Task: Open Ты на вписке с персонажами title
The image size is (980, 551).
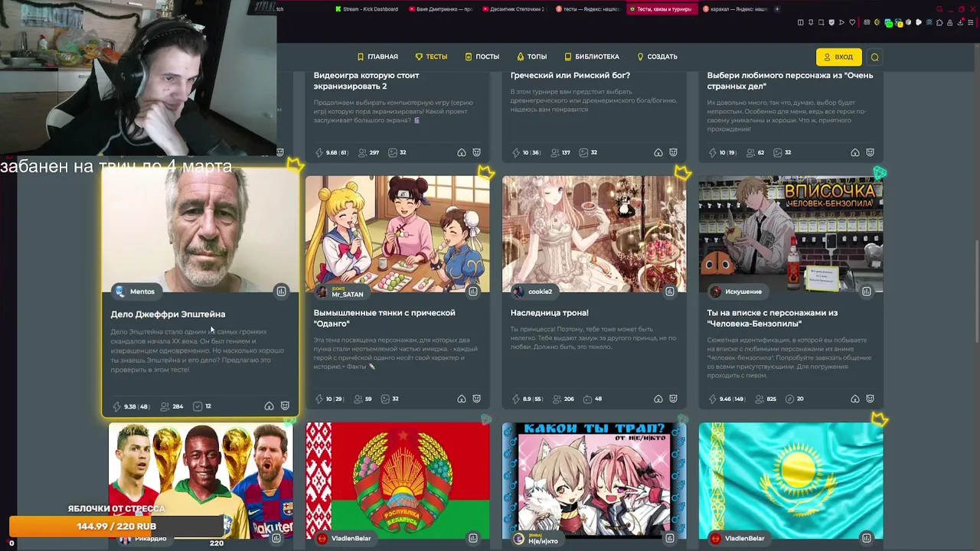Action: pyautogui.click(x=773, y=318)
